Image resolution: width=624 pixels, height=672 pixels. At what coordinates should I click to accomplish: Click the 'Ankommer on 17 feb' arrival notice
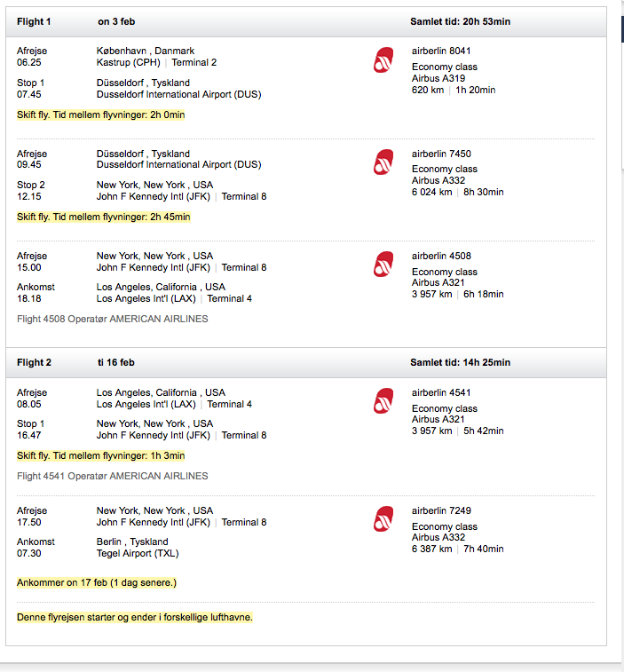coord(97,583)
